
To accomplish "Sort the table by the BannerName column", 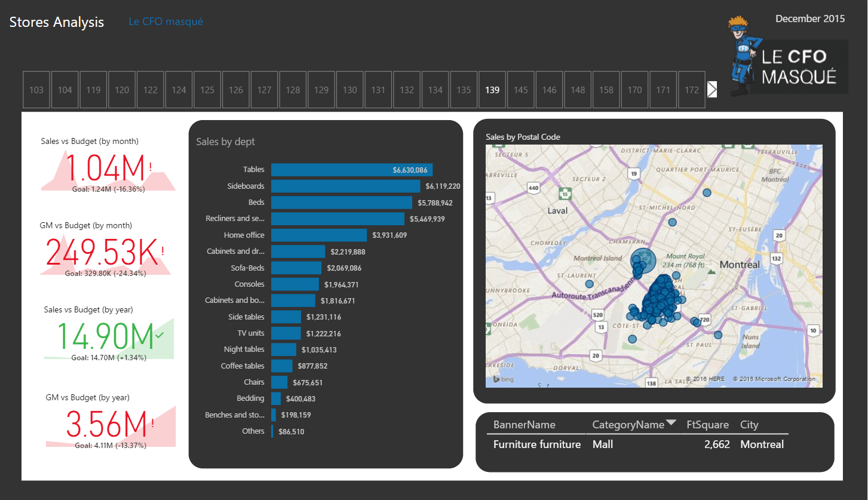I will 524,425.
